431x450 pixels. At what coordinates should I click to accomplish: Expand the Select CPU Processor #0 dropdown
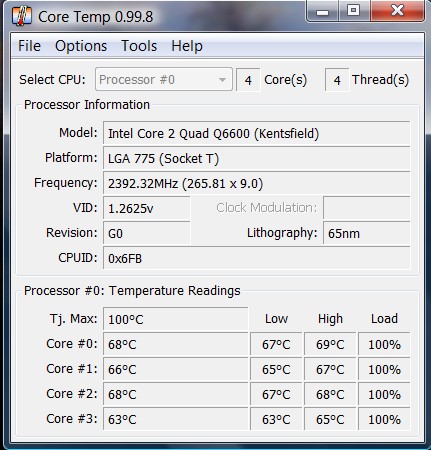tap(164, 79)
